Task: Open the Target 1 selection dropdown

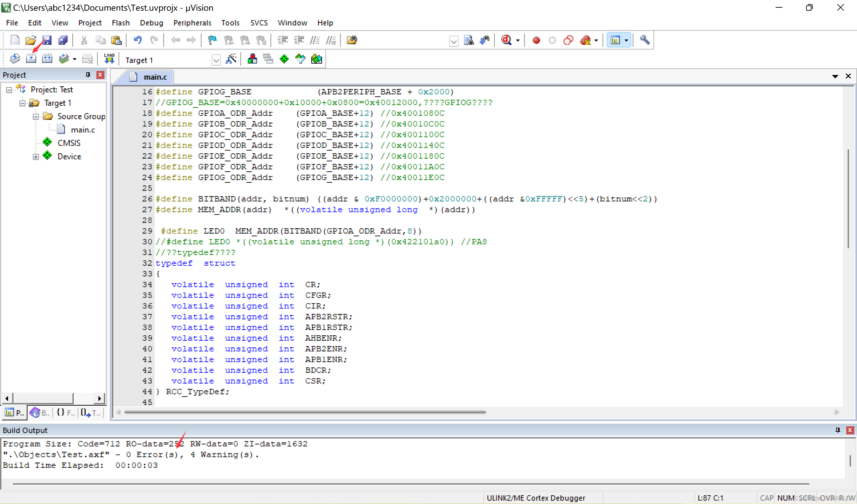Action: click(216, 61)
